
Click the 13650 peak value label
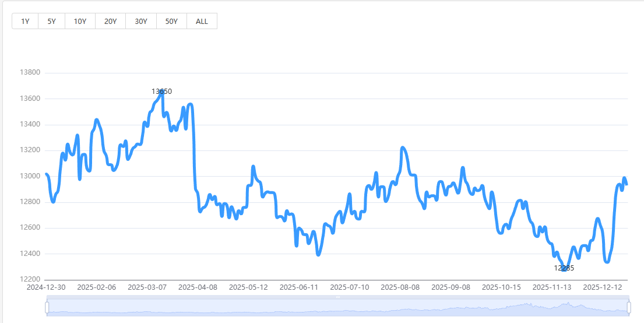tap(161, 92)
